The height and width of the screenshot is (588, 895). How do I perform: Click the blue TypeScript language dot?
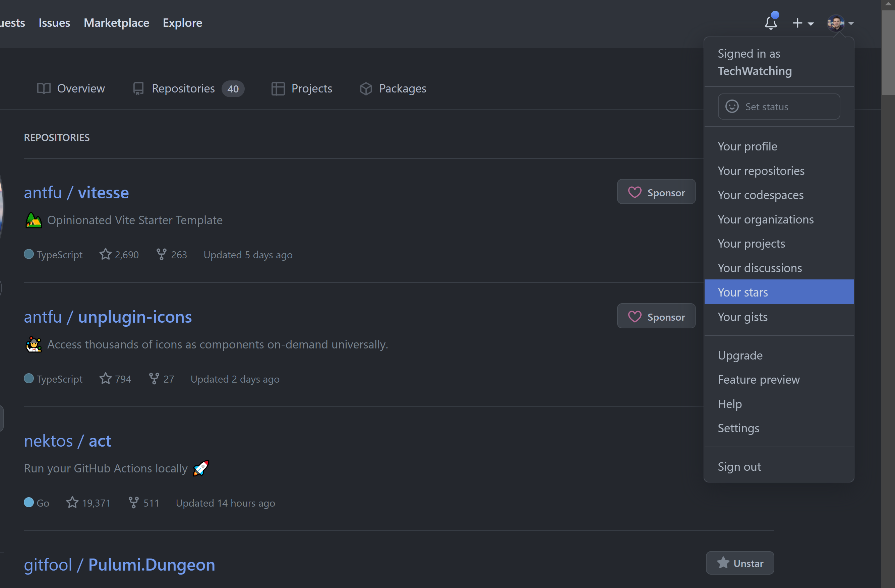pyautogui.click(x=28, y=254)
